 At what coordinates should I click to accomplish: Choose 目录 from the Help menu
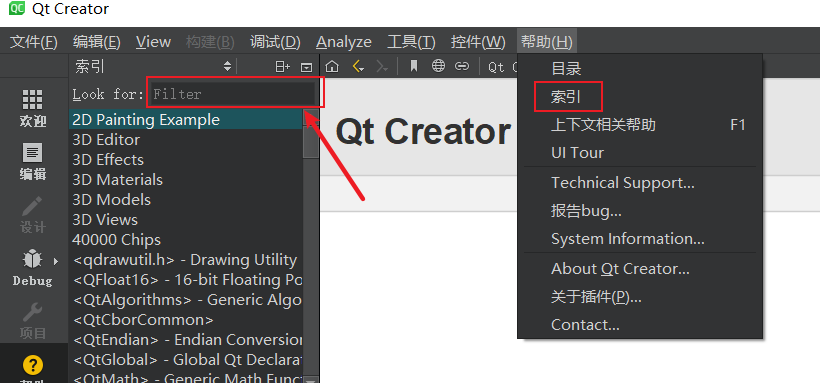[640, 68]
